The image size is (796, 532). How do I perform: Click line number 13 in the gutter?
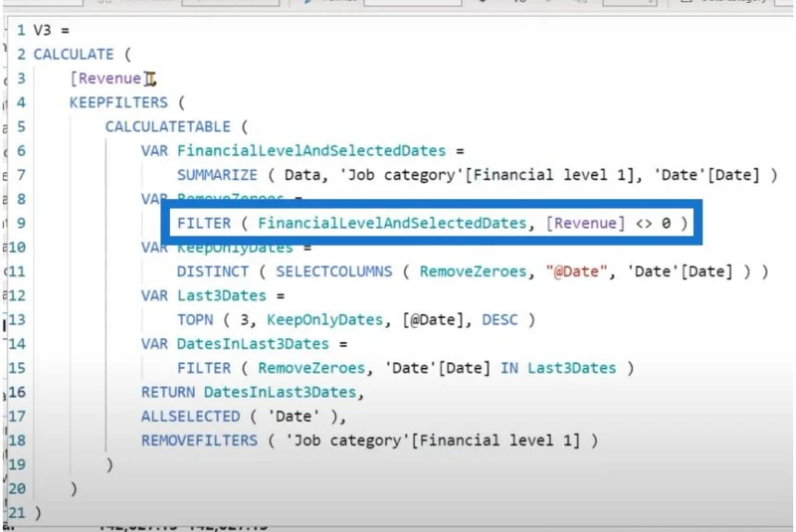pos(17,320)
